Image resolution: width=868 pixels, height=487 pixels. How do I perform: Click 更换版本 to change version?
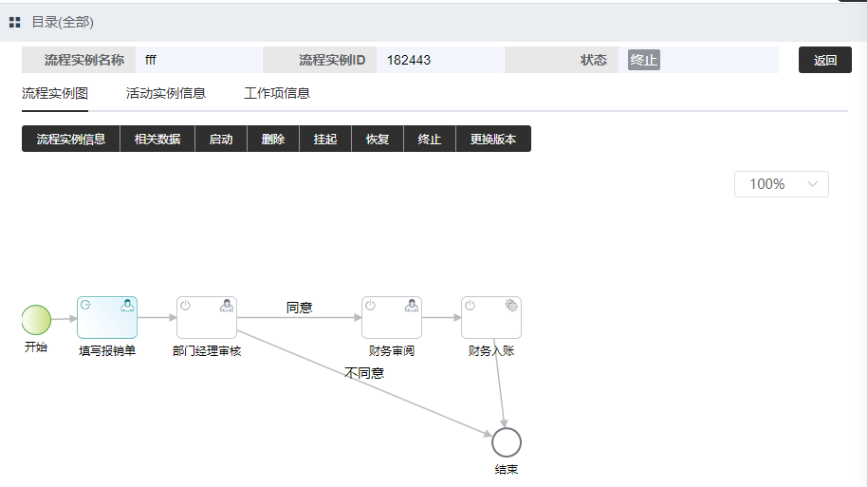click(x=493, y=139)
